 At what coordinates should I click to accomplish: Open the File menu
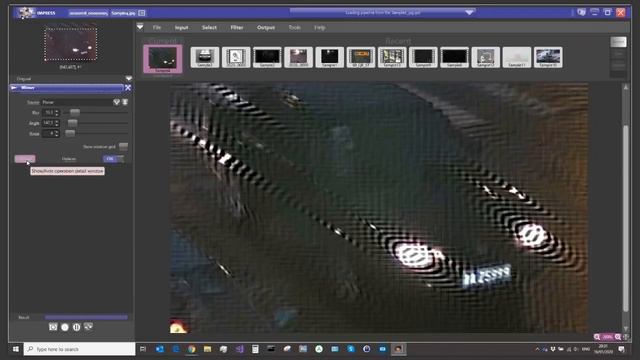[157, 27]
